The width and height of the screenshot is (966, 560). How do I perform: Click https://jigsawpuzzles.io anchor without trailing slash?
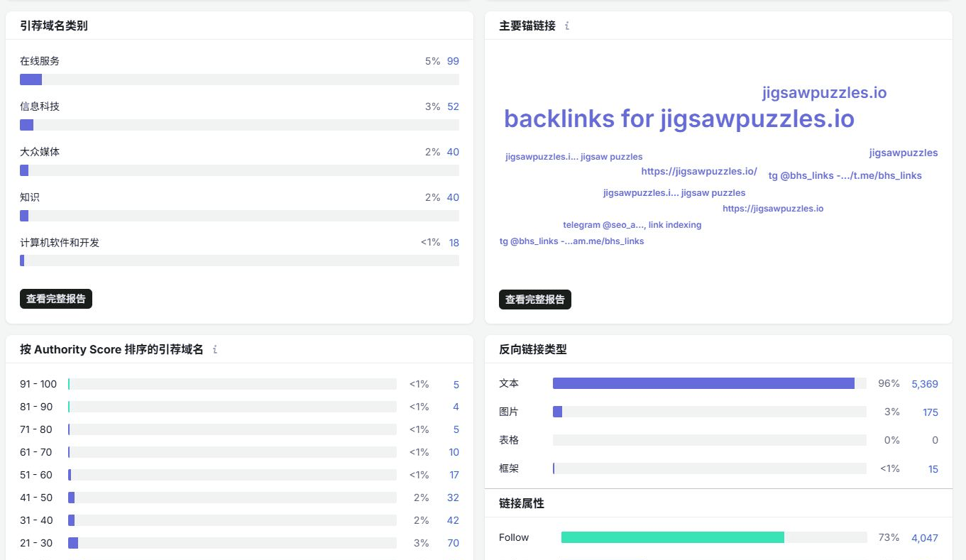click(773, 209)
